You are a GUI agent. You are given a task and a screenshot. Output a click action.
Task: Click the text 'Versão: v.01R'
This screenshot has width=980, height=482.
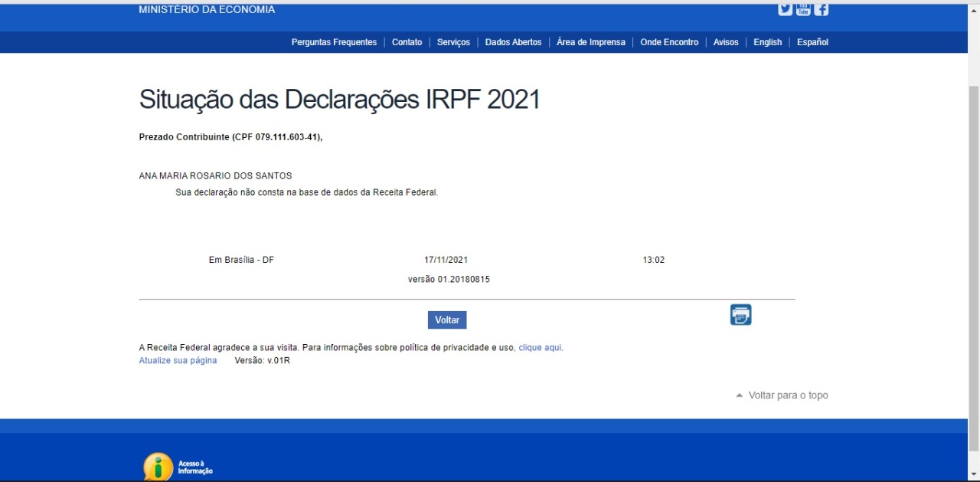click(262, 360)
